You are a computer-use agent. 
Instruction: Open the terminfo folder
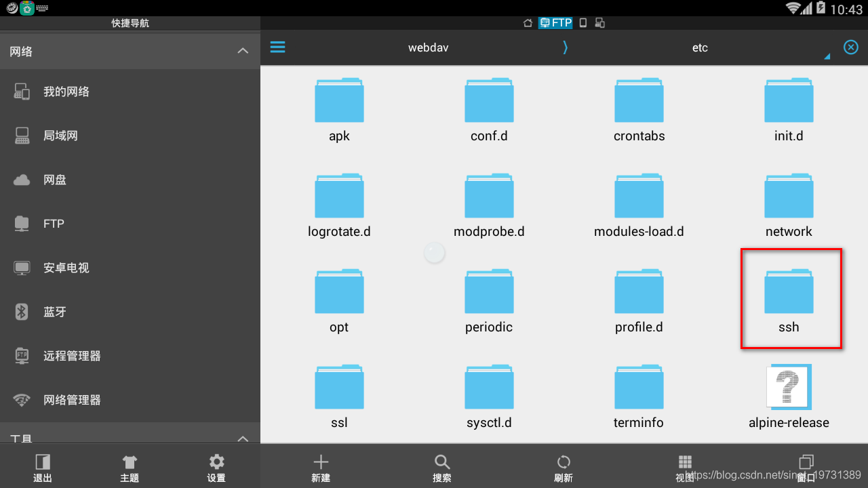click(639, 396)
